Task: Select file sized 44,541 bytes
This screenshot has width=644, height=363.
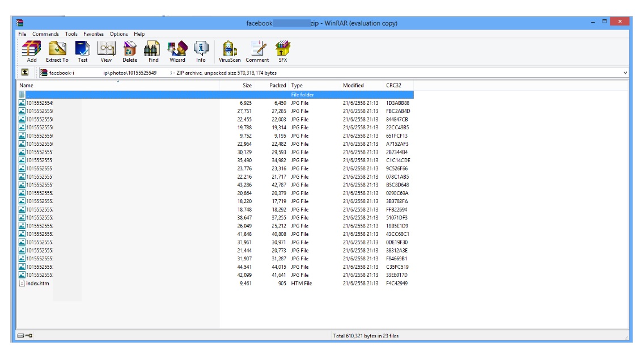Action: [x=215, y=267]
